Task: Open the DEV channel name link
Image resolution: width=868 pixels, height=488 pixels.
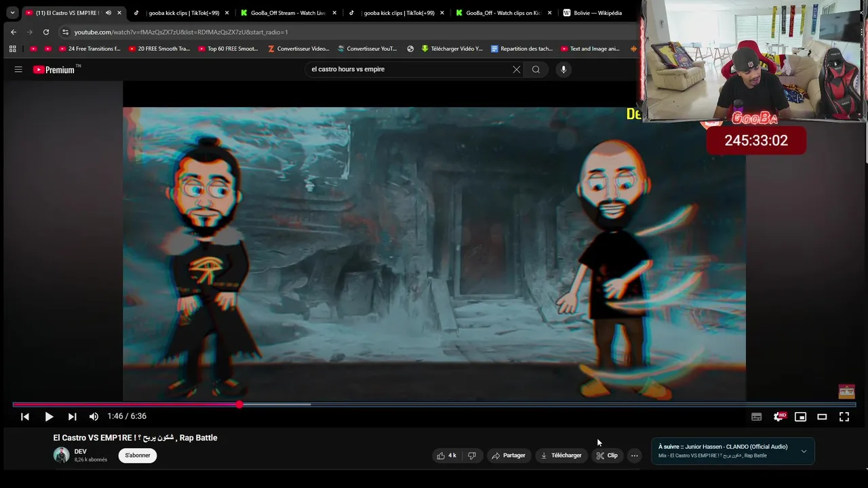Action: click(x=81, y=451)
